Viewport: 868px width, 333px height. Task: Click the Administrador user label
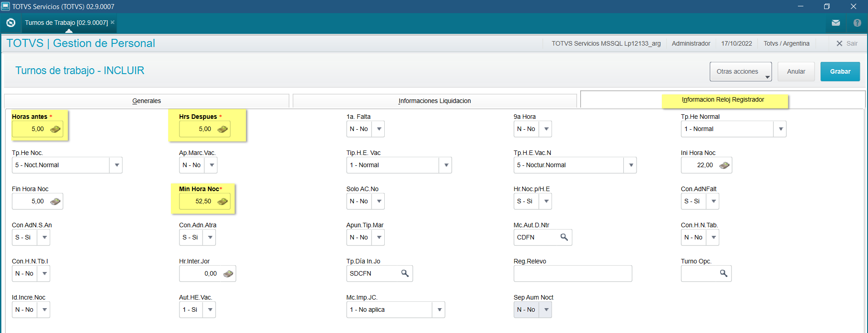[x=691, y=43]
